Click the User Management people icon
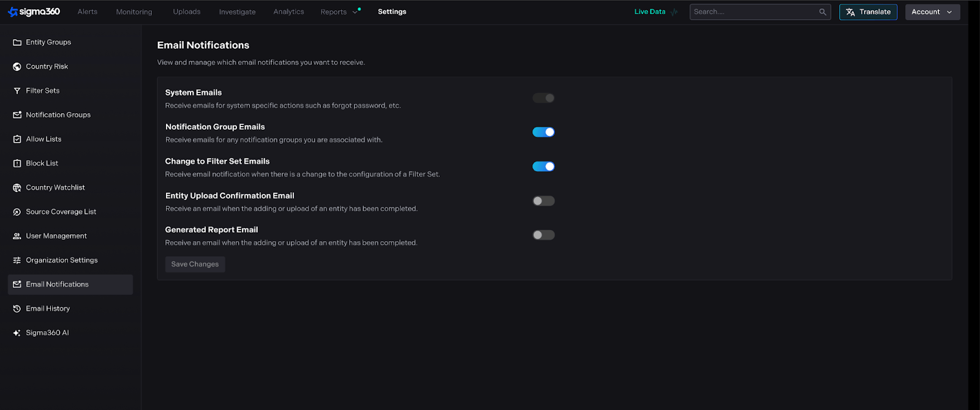The width and height of the screenshot is (980, 410). pos(17,236)
